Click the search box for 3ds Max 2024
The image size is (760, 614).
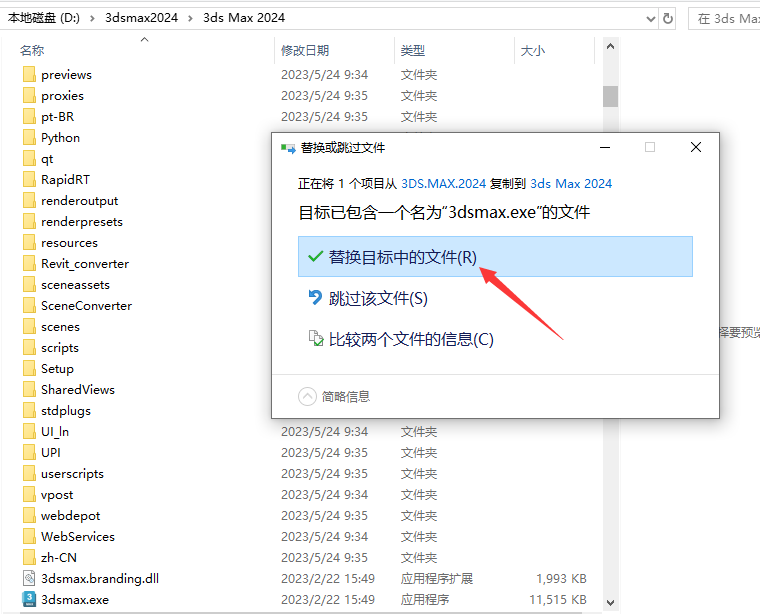pos(724,19)
